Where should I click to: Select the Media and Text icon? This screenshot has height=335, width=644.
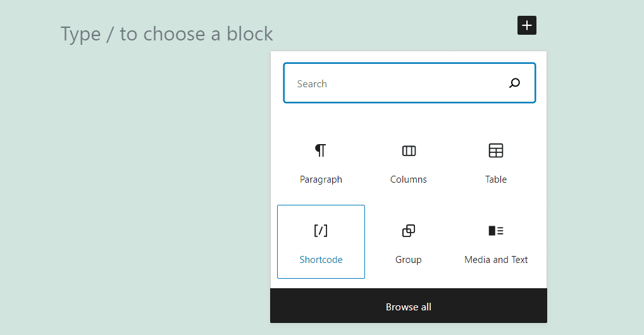click(x=496, y=231)
